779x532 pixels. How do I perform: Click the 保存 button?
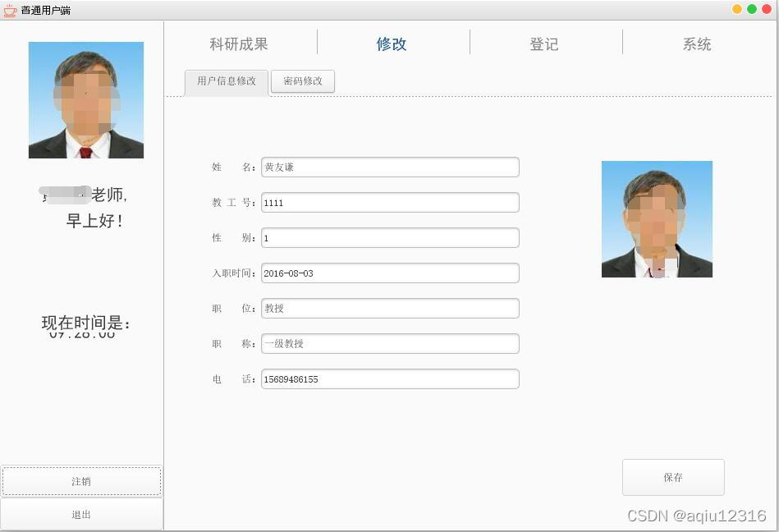pos(673,477)
